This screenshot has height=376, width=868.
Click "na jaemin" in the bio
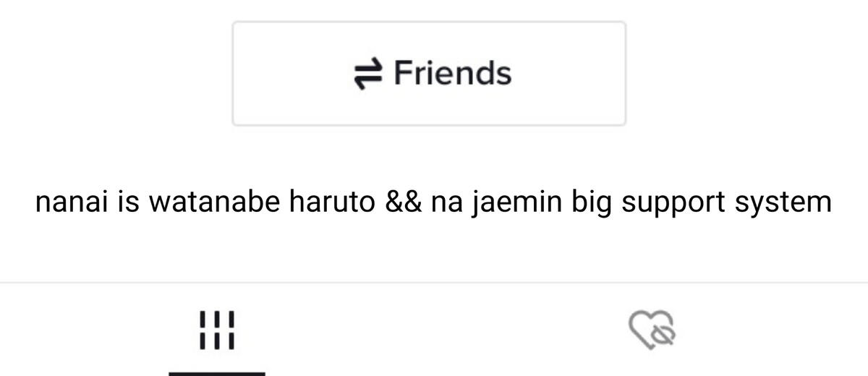[x=496, y=203]
